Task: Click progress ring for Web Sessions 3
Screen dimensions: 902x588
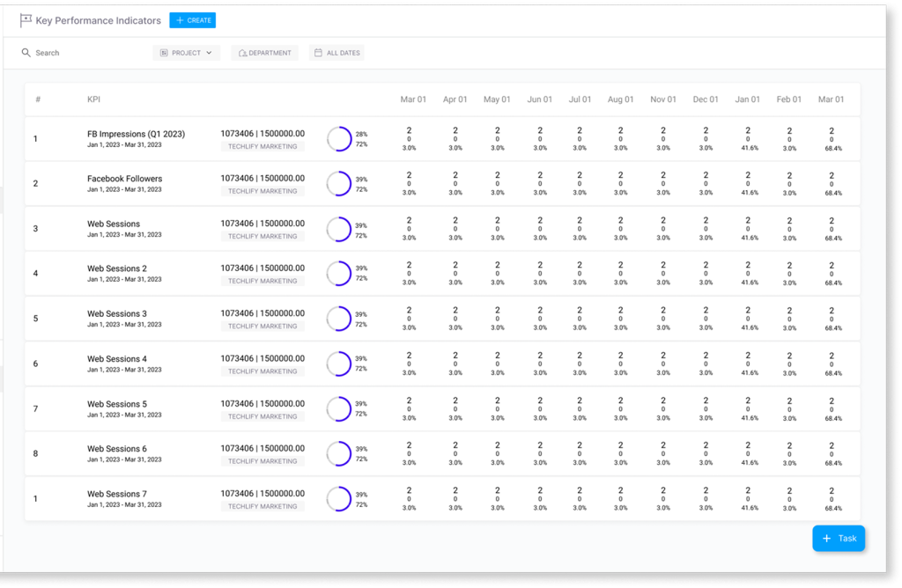Action: point(338,319)
